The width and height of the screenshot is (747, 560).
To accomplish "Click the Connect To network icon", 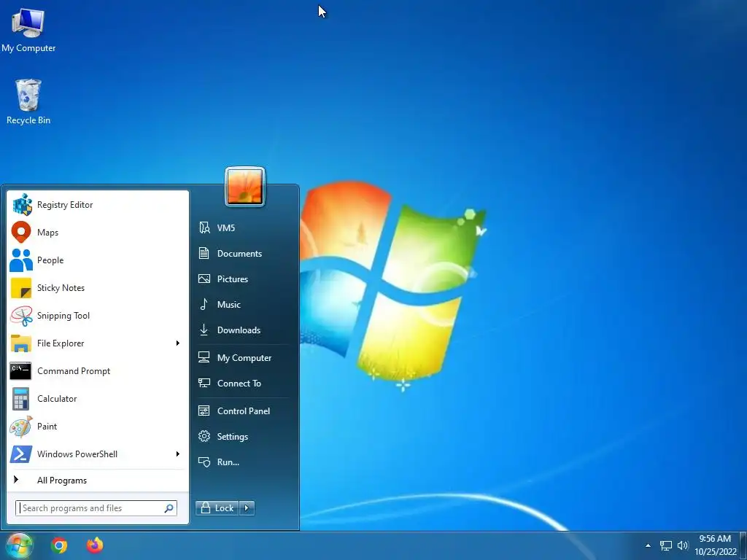I will pyautogui.click(x=204, y=383).
